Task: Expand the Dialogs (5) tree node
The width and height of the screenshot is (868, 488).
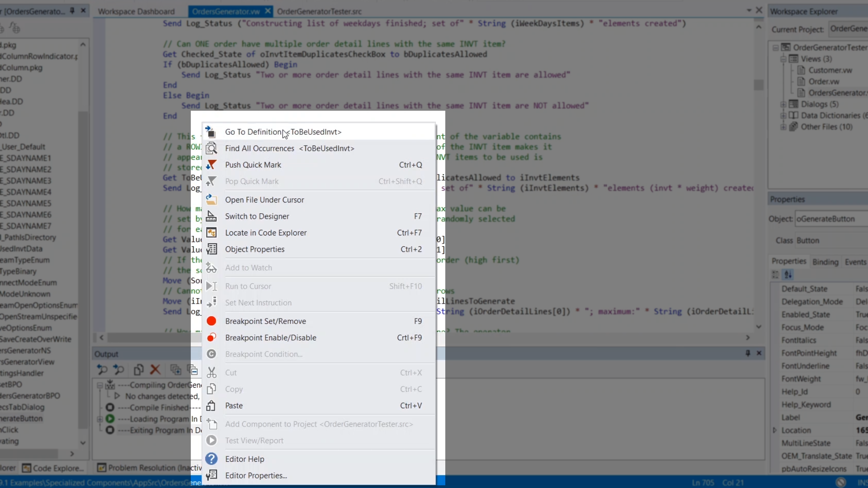Action: click(783, 104)
